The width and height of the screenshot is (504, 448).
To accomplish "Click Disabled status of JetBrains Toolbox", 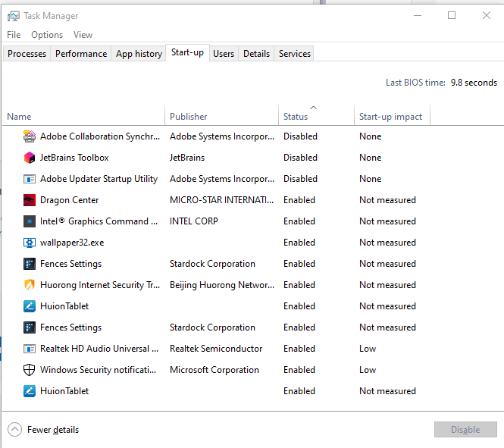I will 300,158.
